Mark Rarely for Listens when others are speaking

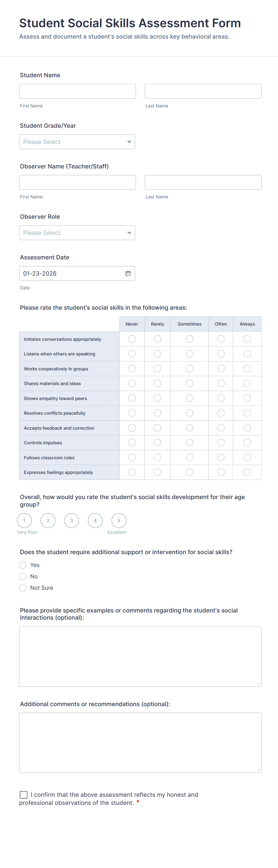[x=157, y=353]
